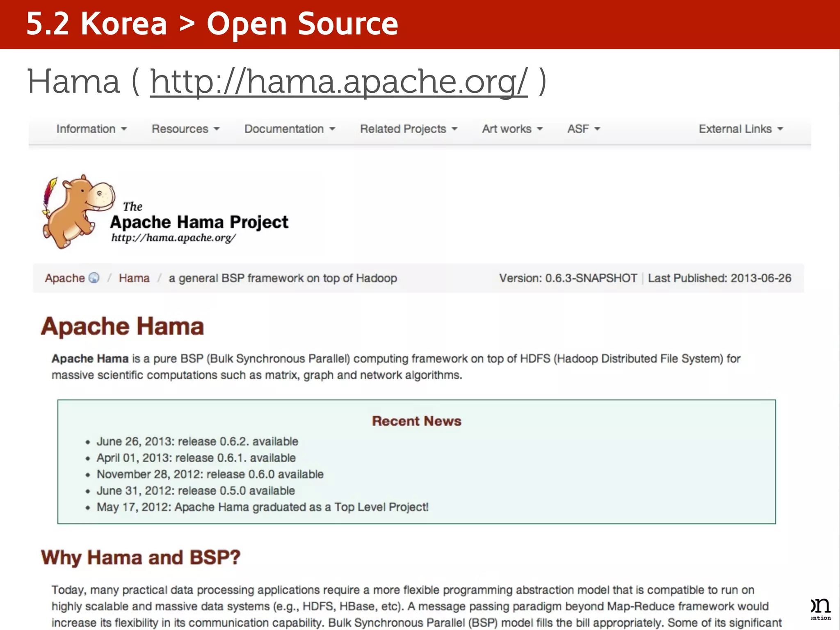The height and width of the screenshot is (630, 840).
Task: Click breadcrumb text 'a general BSP framework on top of Hadoop'
Action: pos(283,278)
